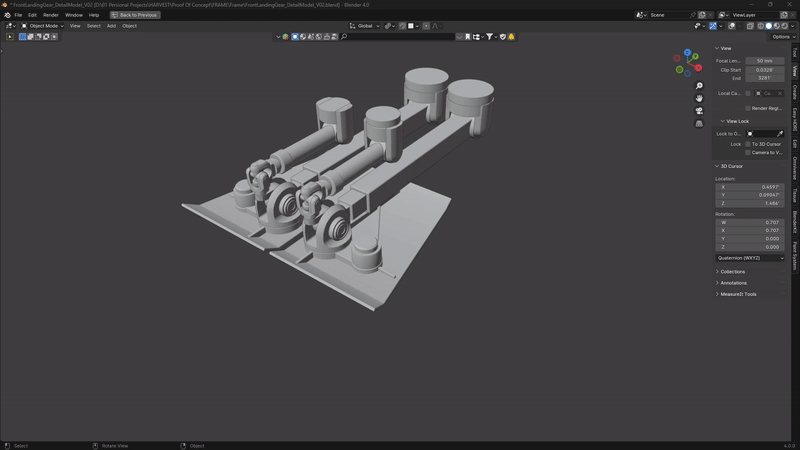Click the add view layer icon

point(784,15)
